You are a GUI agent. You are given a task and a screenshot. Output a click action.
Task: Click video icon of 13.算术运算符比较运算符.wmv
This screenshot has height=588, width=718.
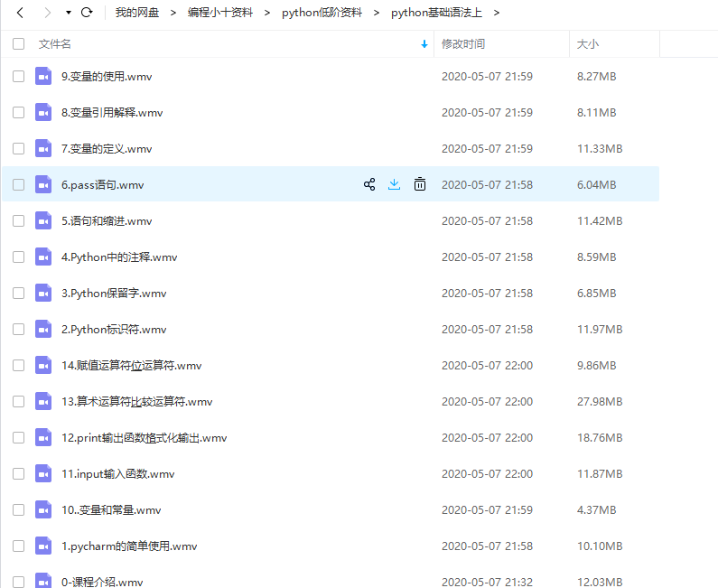(x=43, y=402)
